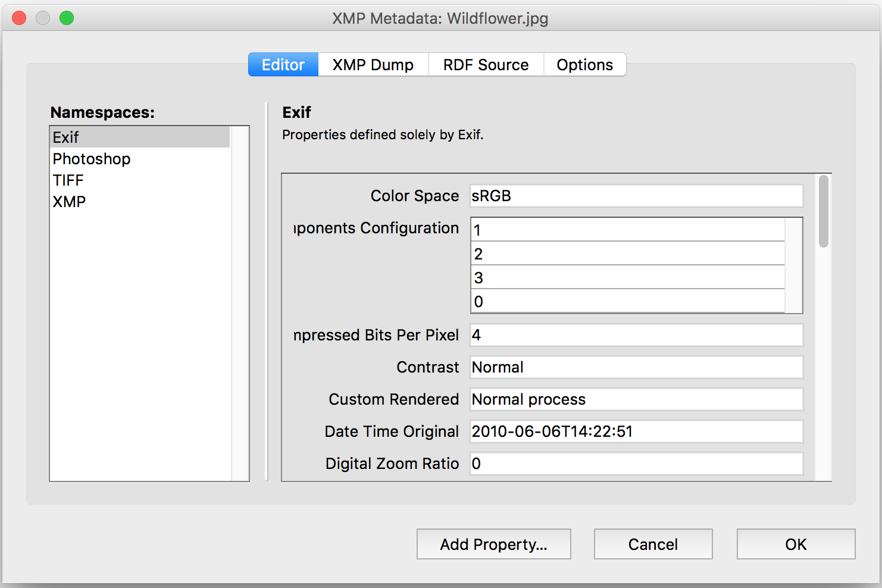The image size is (882, 588).
Task: Pick the XMP namespace
Action: [140, 202]
